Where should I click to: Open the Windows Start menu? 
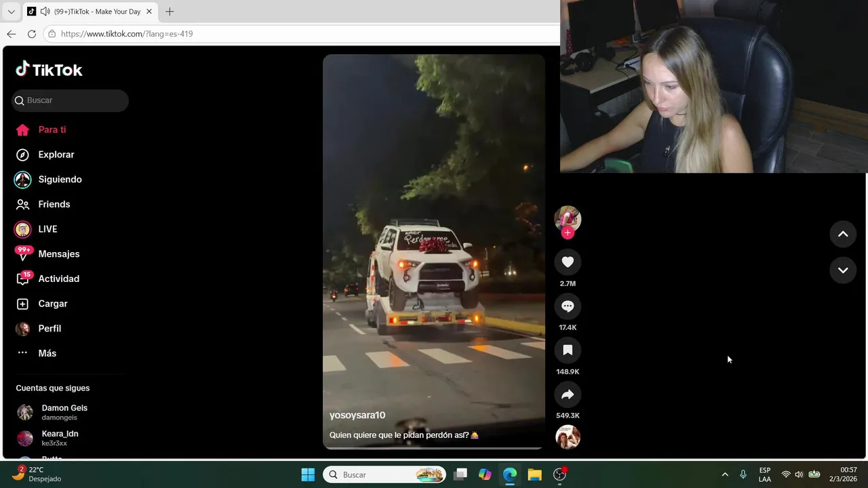pos(308,474)
